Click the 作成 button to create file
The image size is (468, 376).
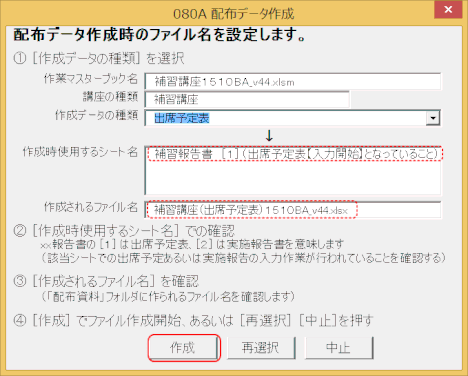(184, 348)
